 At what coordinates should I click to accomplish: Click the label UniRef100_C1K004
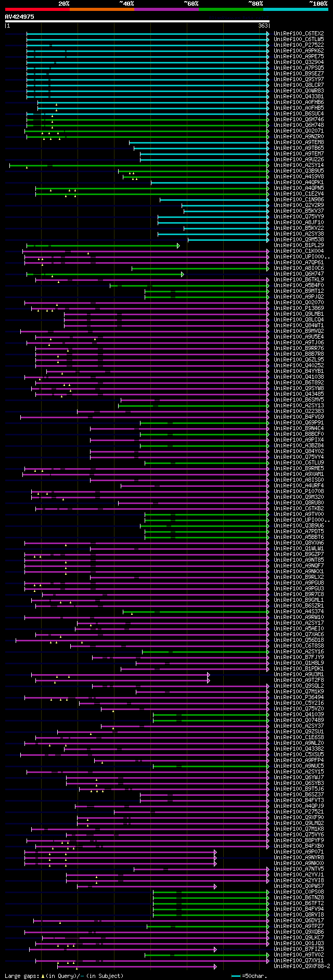coord(299,251)
